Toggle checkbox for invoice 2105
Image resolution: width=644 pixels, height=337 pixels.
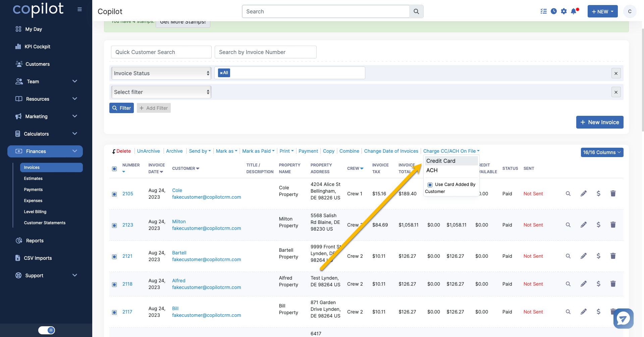click(x=114, y=194)
